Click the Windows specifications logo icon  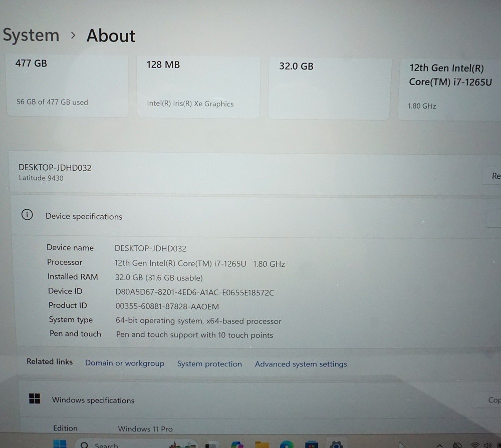[35, 398]
